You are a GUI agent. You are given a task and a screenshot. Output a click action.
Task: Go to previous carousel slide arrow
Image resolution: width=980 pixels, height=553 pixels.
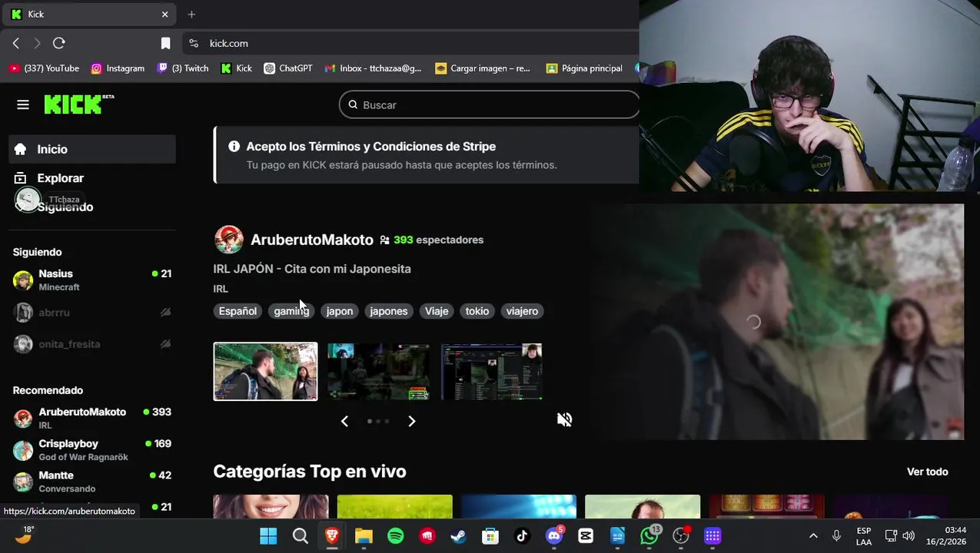[344, 421]
